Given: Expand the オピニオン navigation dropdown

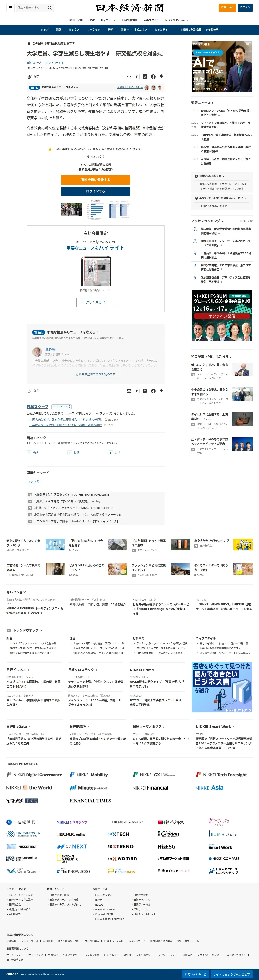Looking at the screenshot, I should (x=141, y=30).
